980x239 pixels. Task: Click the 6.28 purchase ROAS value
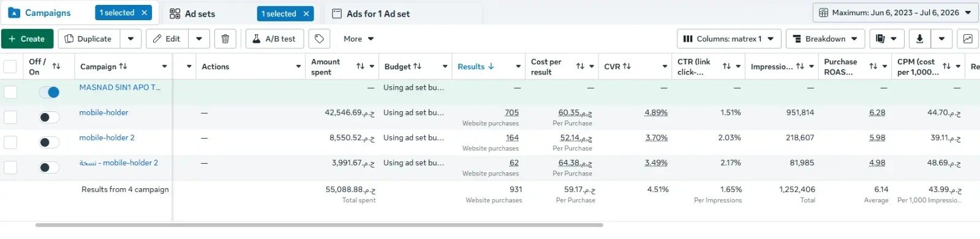click(x=877, y=112)
